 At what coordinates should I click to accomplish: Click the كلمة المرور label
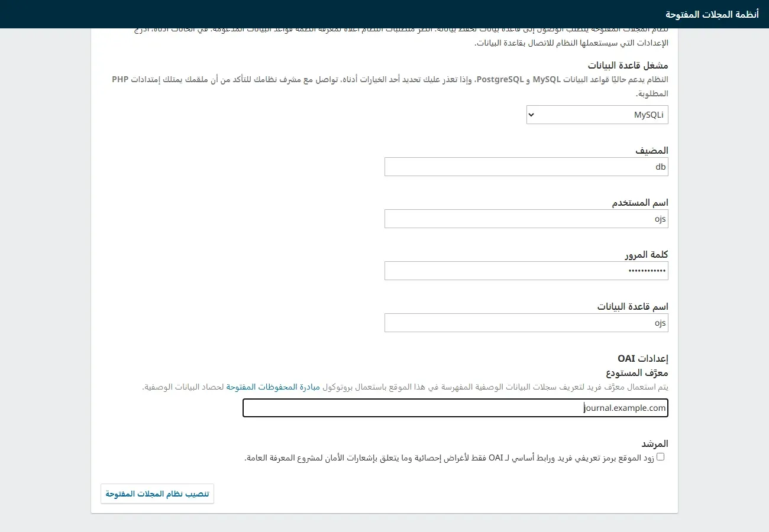tap(647, 254)
